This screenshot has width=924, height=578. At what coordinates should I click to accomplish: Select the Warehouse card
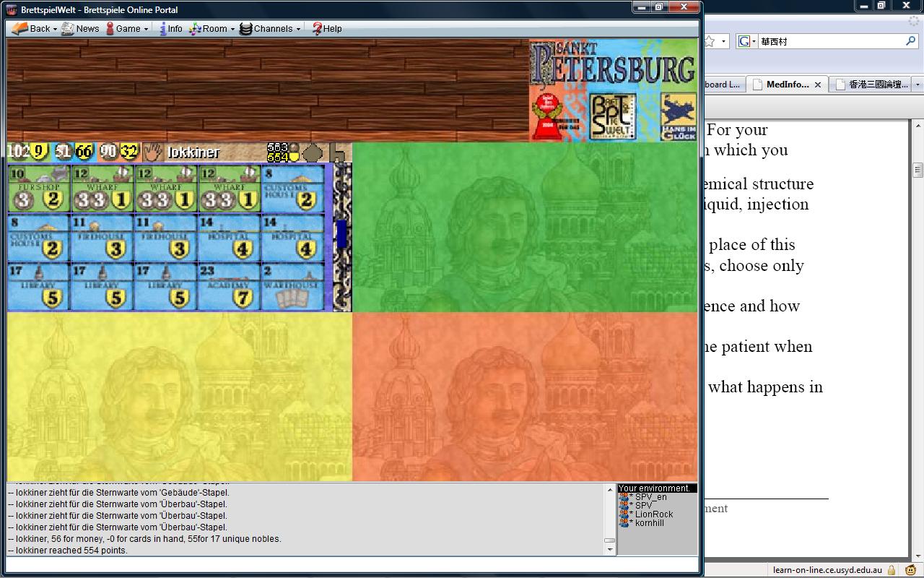[x=292, y=287]
